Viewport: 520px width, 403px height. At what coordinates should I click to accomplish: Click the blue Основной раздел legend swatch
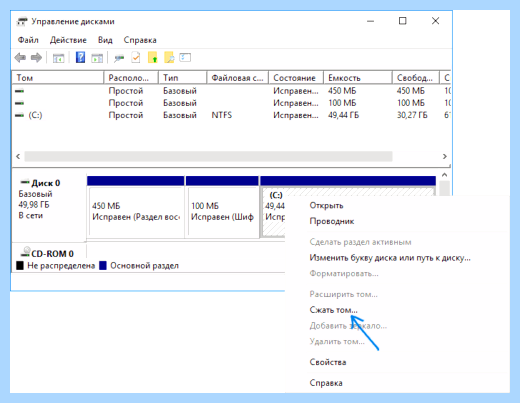[103, 266]
